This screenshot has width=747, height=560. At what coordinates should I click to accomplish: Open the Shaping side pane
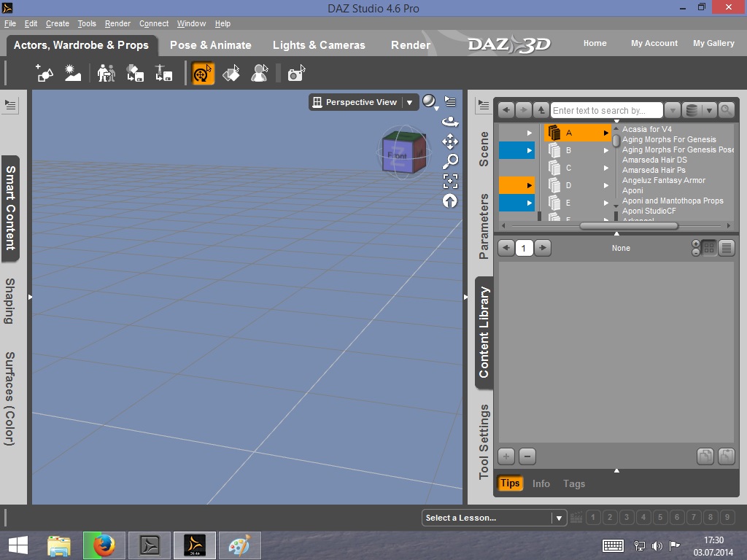[9, 301]
